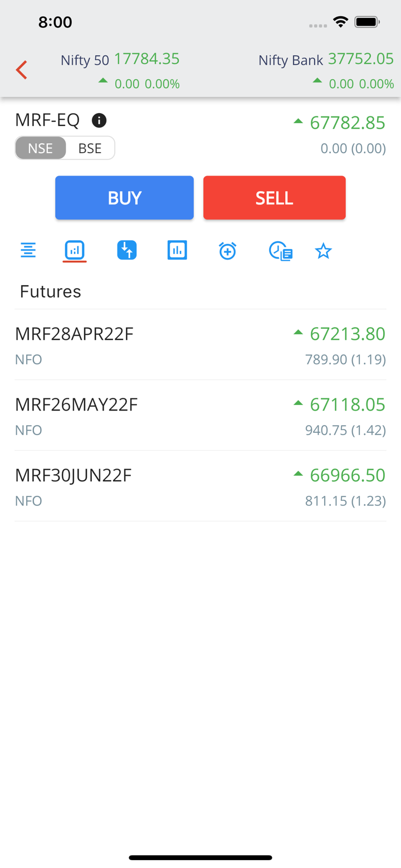This screenshot has height=868, width=401.
Task: Switch exchange to NSE
Action: click(41, 148)
